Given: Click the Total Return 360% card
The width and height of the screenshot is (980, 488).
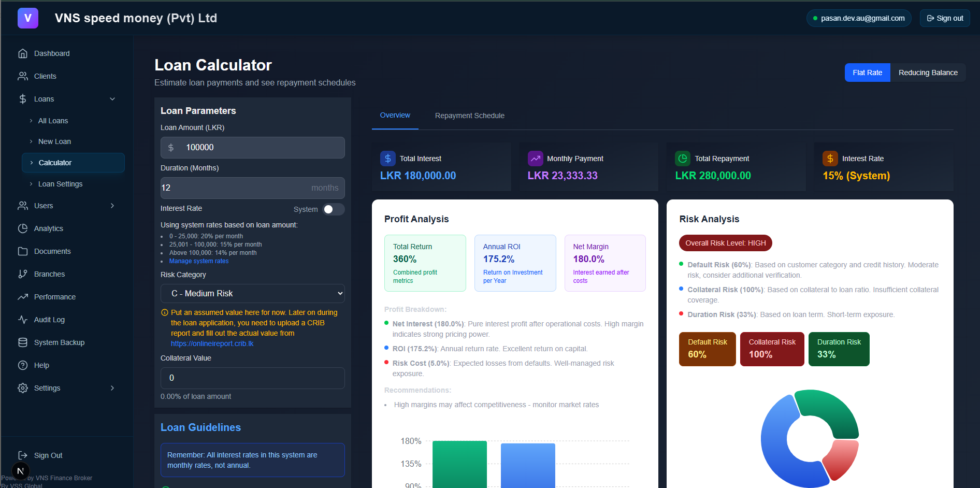Looking at the screenshot, I should pos(425,263).
